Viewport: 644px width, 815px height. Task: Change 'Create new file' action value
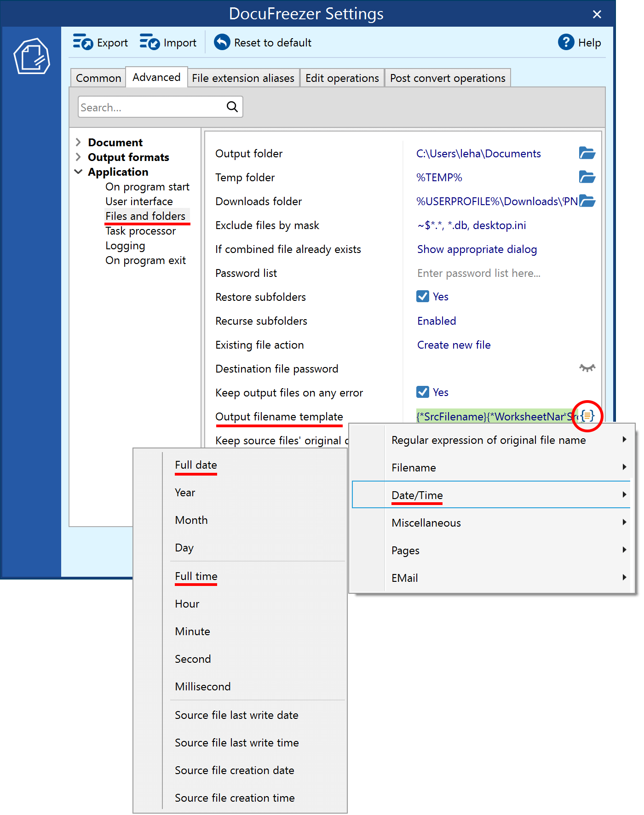[454, 345]
